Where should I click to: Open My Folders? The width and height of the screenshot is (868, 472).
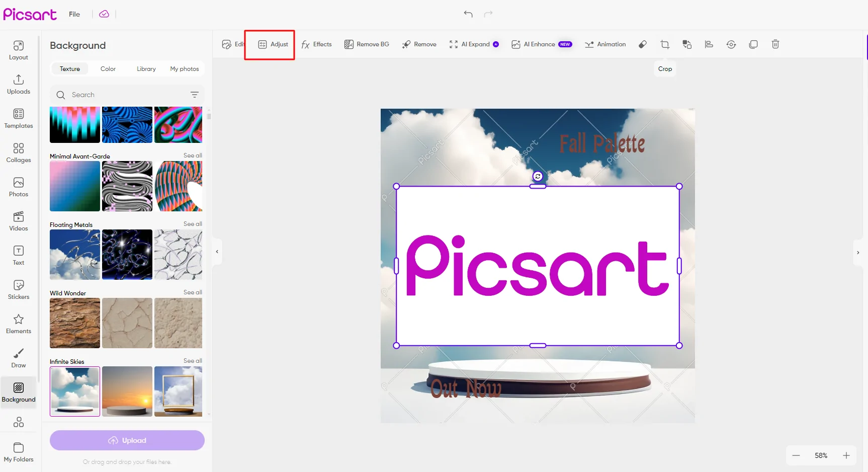(19, 452)
